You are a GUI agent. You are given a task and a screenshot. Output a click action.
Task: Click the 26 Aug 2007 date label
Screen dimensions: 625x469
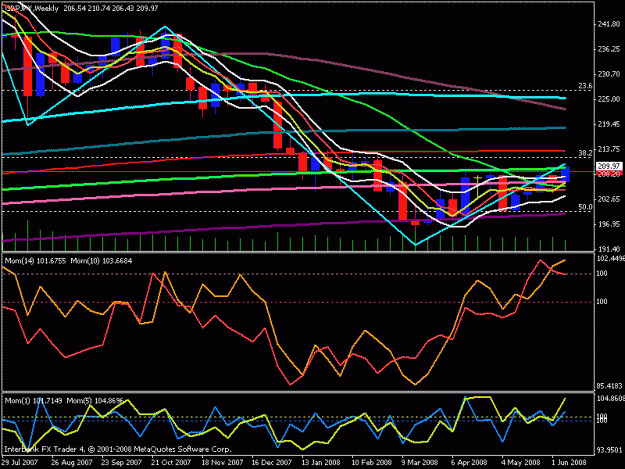(x=72, y=463)
